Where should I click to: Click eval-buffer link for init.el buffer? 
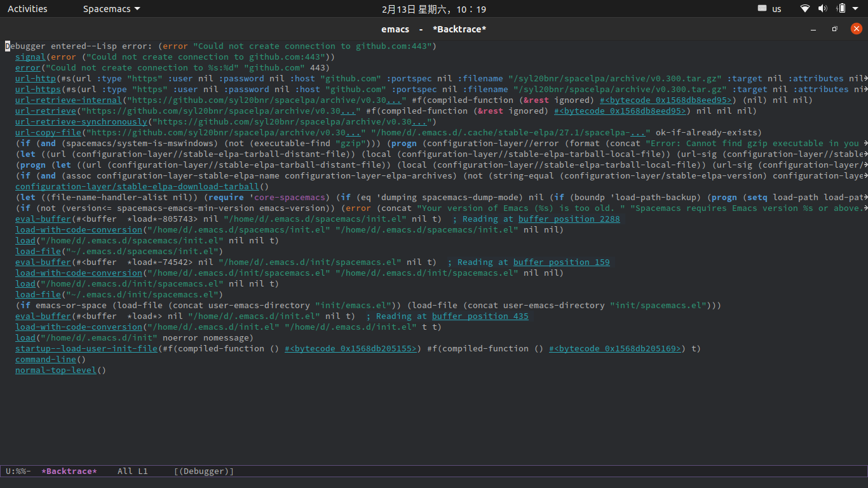point(43,316)
